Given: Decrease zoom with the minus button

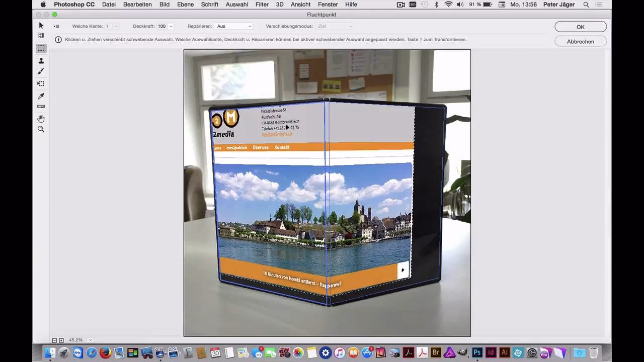Looking at the screenshot, I should click(x=55, y=340).
